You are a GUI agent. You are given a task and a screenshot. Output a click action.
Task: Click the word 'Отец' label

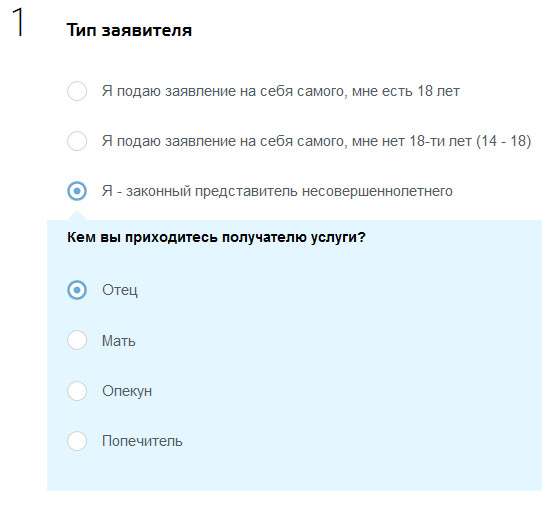coord(120,290)
